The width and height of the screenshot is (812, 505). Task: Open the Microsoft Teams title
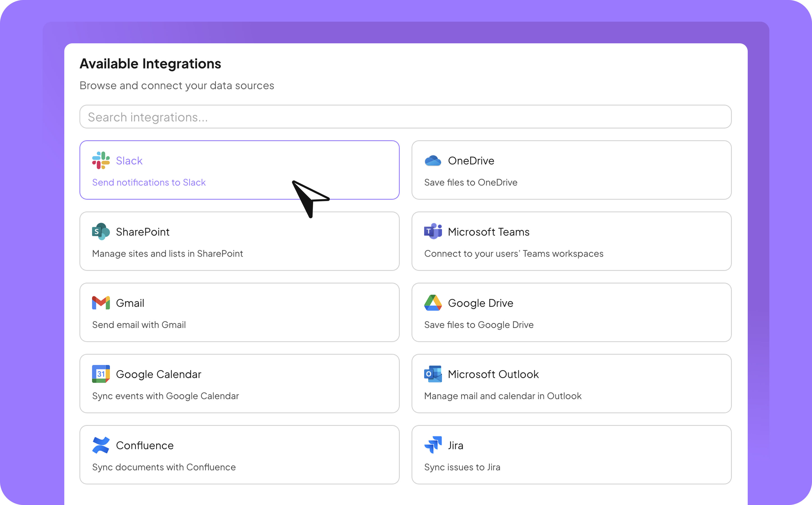coord(489,232)
